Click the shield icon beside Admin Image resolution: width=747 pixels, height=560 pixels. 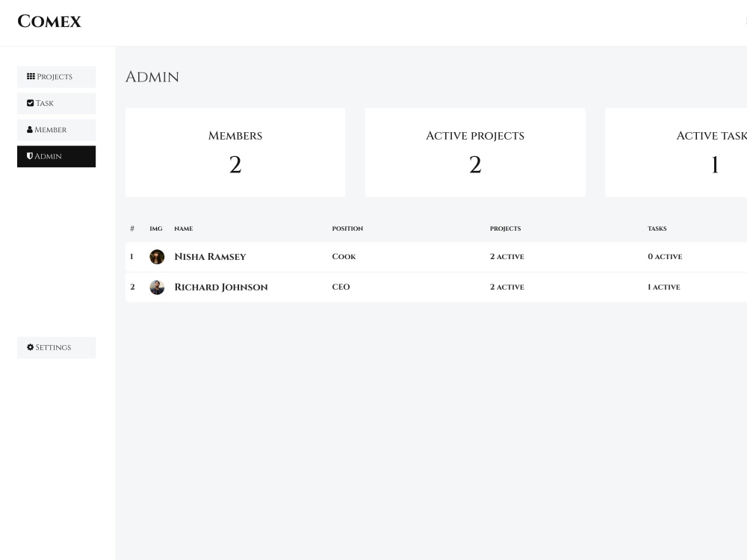pos(30,156)
